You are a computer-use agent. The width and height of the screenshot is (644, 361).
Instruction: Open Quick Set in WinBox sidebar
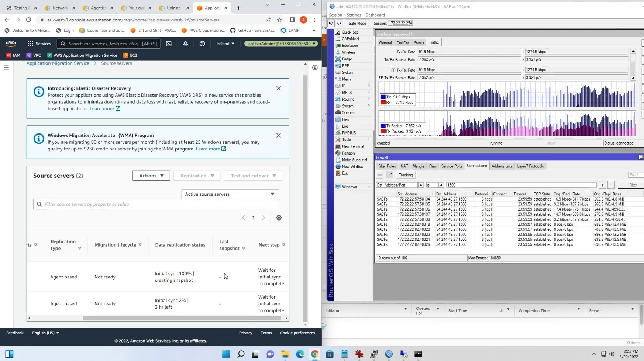349,32
